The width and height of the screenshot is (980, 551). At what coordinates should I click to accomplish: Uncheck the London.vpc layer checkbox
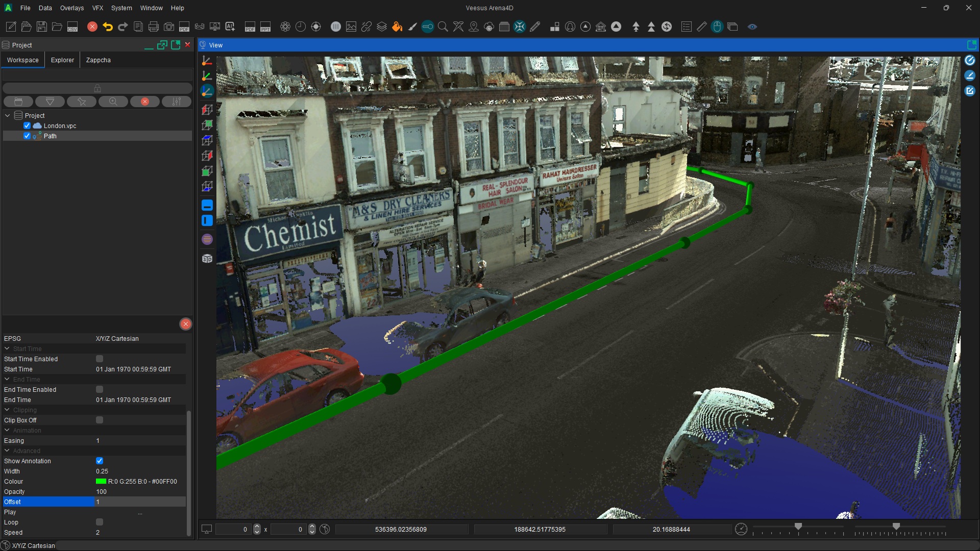tap(27, 126)
